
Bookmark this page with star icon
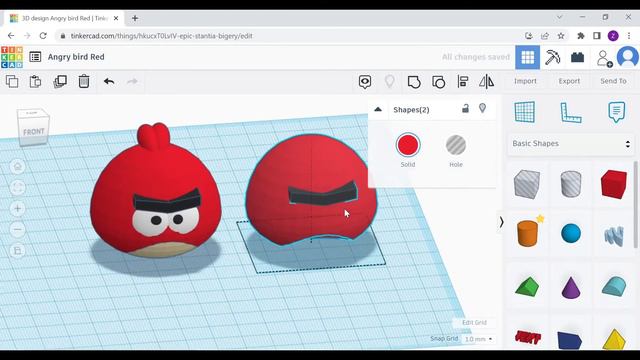(x=561, y=36)
